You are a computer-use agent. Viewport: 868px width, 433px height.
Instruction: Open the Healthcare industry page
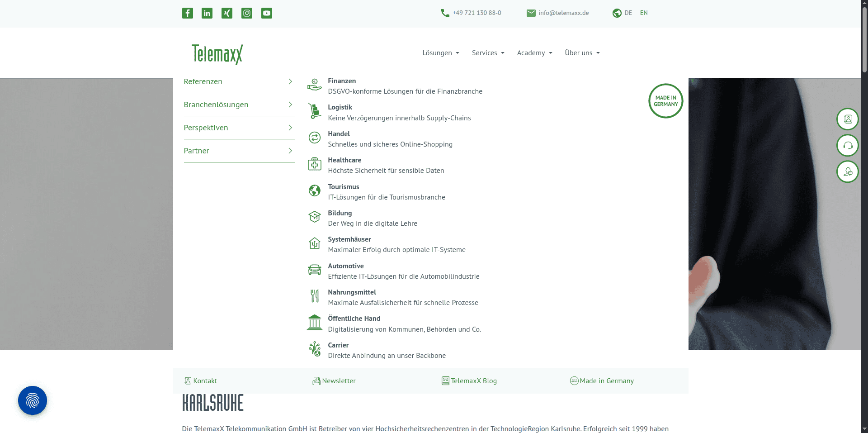[344, 160]
